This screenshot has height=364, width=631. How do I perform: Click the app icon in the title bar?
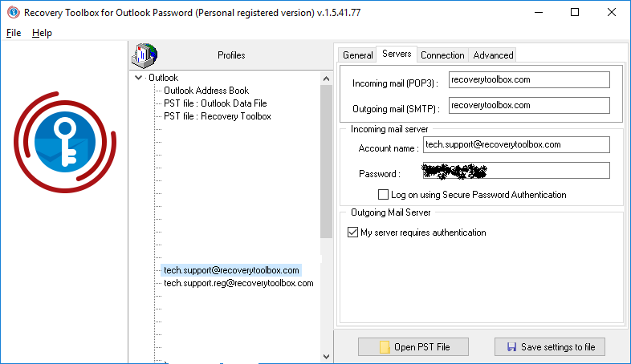(x=14, y=13)
